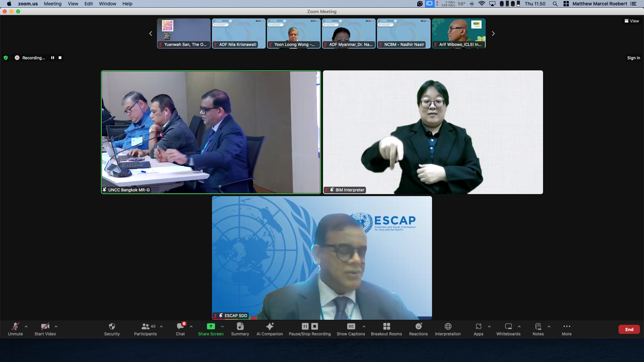Select Arif Wibowo_ICLEI participant thumbnail
The width and height of the screenshot is (644, 362).
click(459, 34)
